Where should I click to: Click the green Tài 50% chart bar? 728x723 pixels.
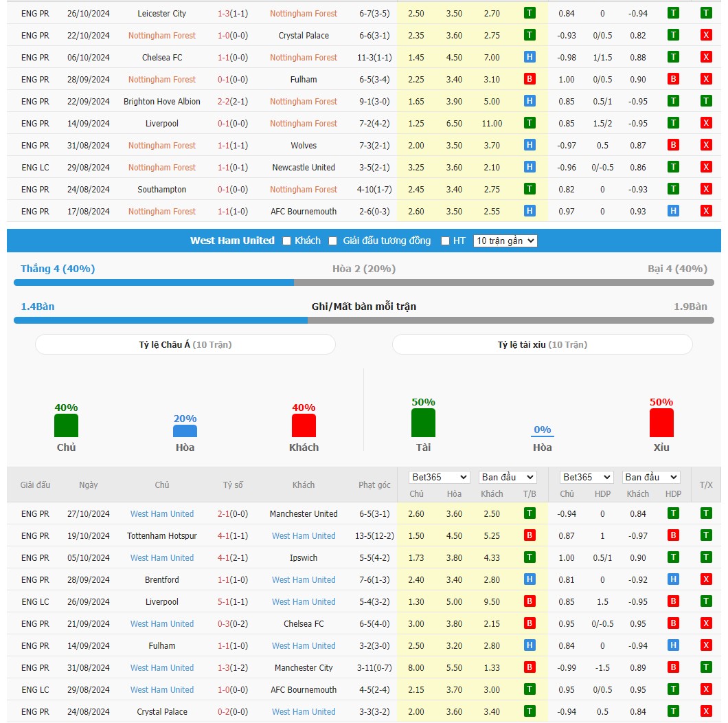pyautogui.click(x=423, y=423)
